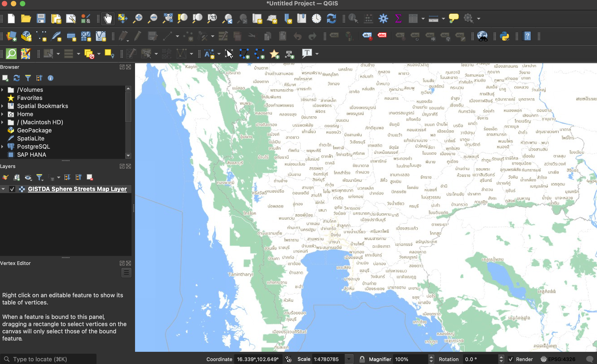597x364 pixels.
Task: Create a new project with blank page icon
Action: tap(11, 18)
